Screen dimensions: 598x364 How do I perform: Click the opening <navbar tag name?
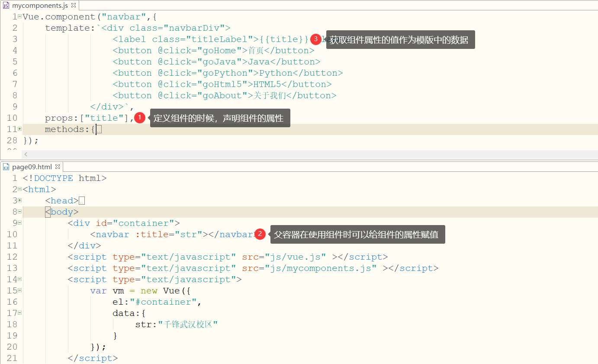[110, 235]
